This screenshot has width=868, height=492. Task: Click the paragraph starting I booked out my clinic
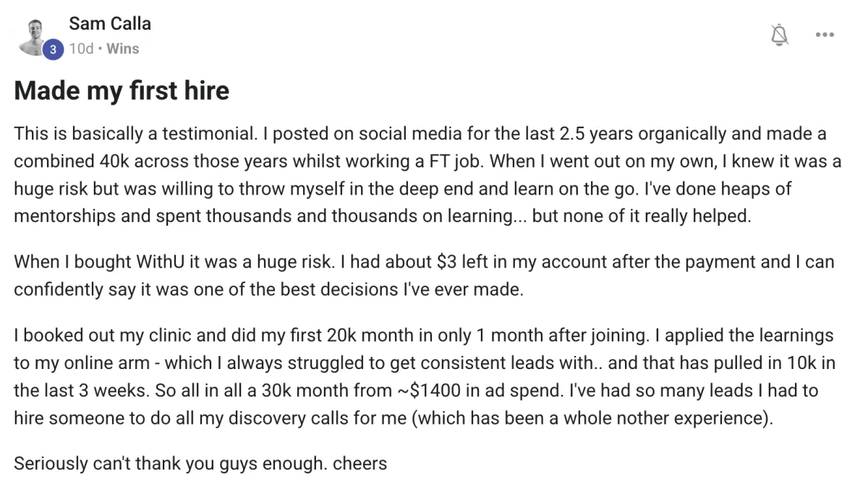point(424,377)
